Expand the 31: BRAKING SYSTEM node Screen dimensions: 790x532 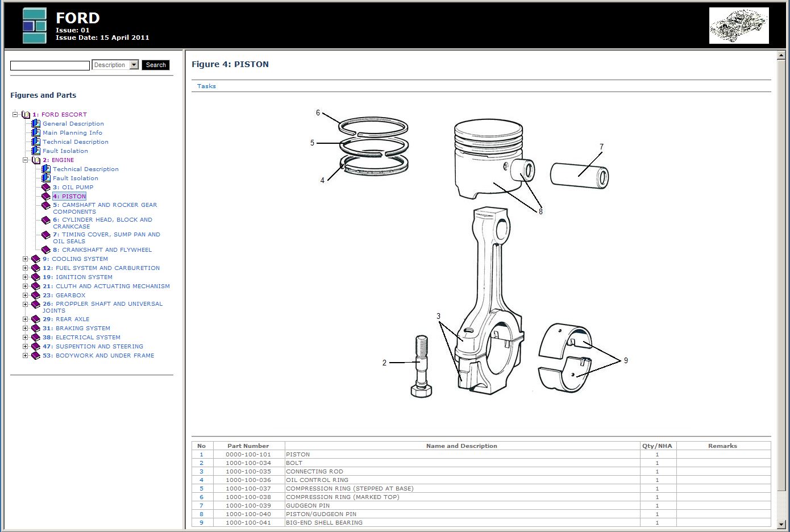click(x=26, y=328)
